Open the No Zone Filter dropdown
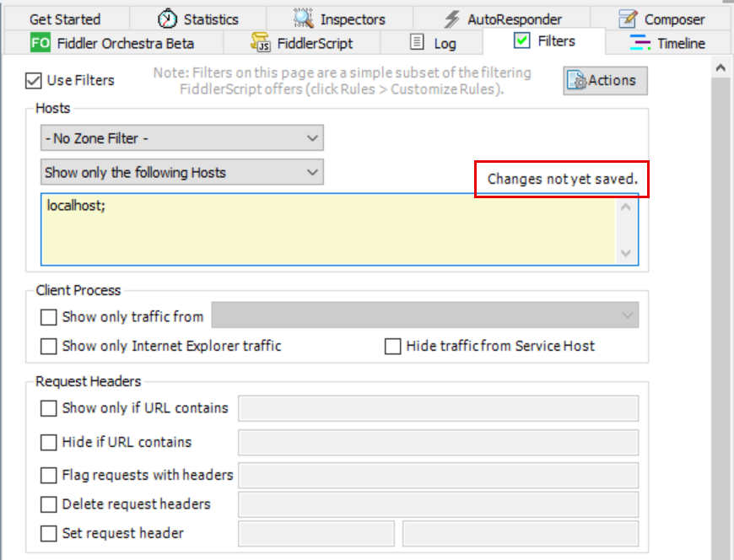734x560 pixels. pyautogui.click(x=182, y=138)
